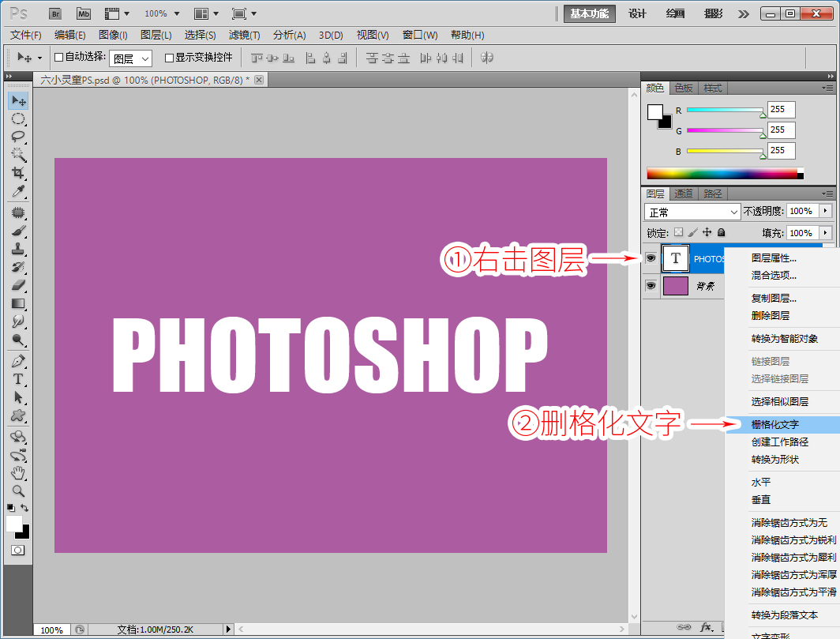Select the Hand tool
The height and width of the screenshot is (639, 840).
(x=18, y=473)
